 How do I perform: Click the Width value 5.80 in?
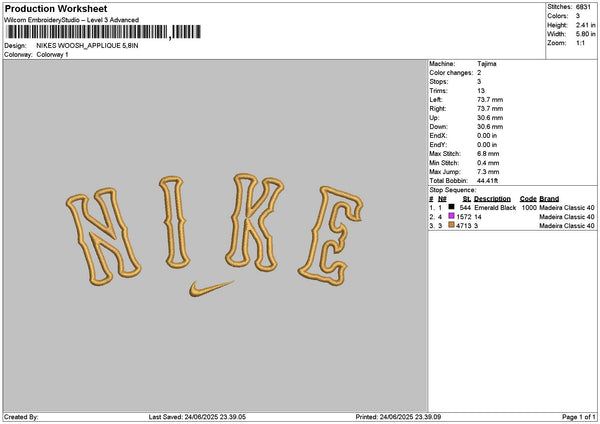click(x=585, y=34)
